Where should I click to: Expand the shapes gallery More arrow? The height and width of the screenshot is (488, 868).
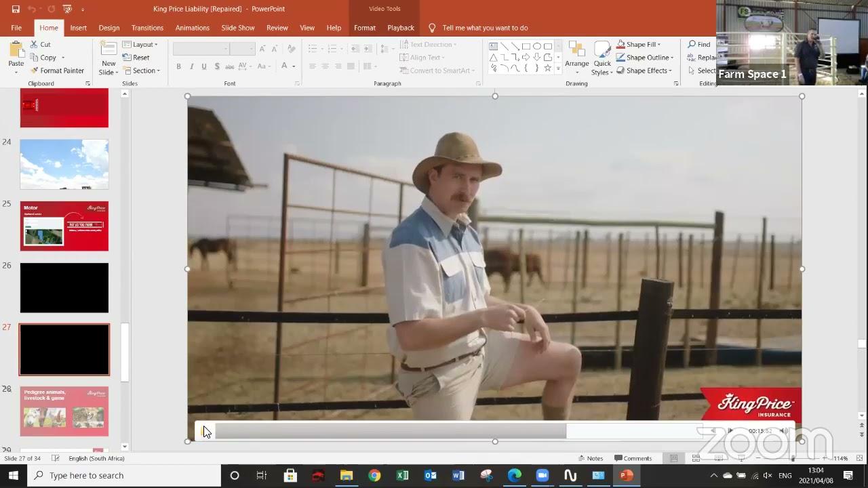pos(558,68)
